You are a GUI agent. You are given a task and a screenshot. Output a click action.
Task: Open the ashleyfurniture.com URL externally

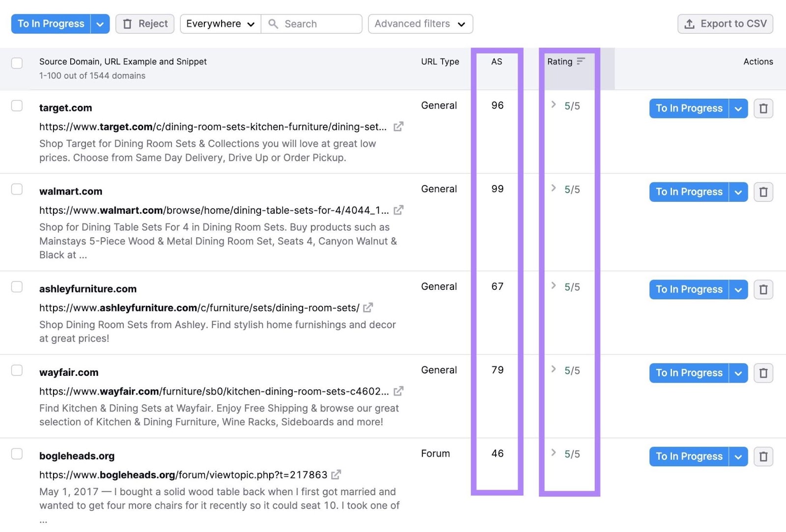pos(368,308)
